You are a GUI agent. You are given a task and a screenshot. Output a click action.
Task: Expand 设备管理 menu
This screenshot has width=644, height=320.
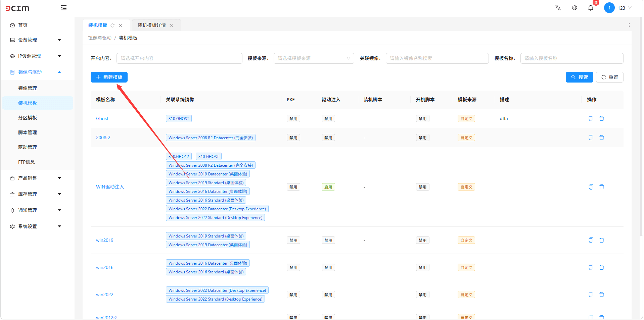click(37, 40)
